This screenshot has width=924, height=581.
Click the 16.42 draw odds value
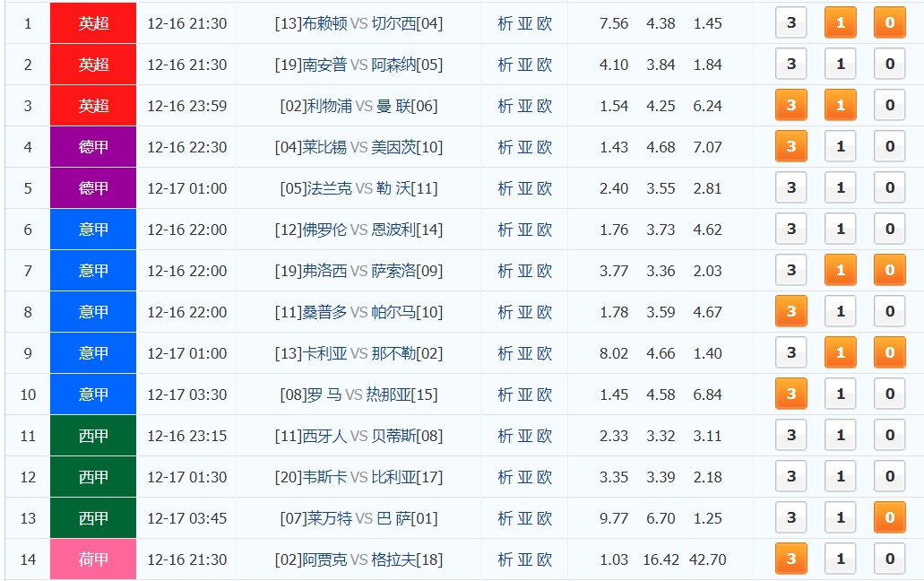point(661,559)
